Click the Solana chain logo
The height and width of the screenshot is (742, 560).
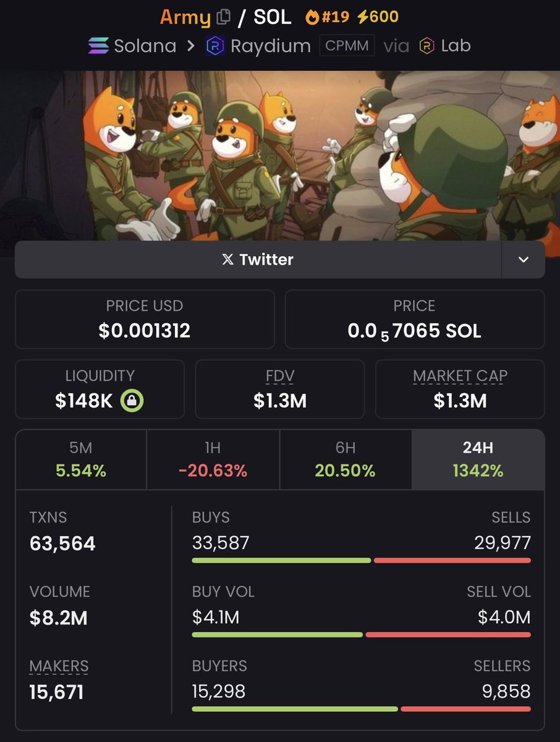[x=98, y=46]
